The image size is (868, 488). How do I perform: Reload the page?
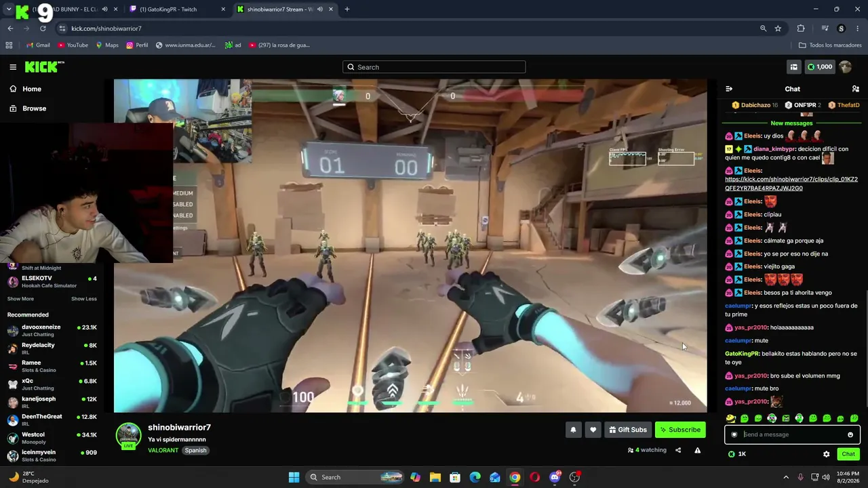43,28
